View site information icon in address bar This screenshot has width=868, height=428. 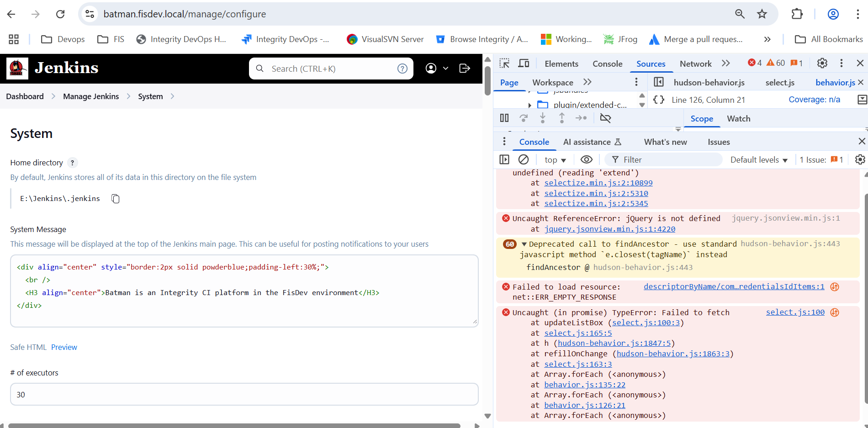90,14
